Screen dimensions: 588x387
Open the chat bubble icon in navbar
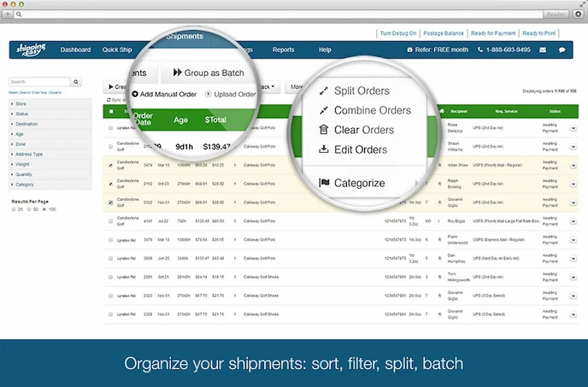click(x=562, y=50)
